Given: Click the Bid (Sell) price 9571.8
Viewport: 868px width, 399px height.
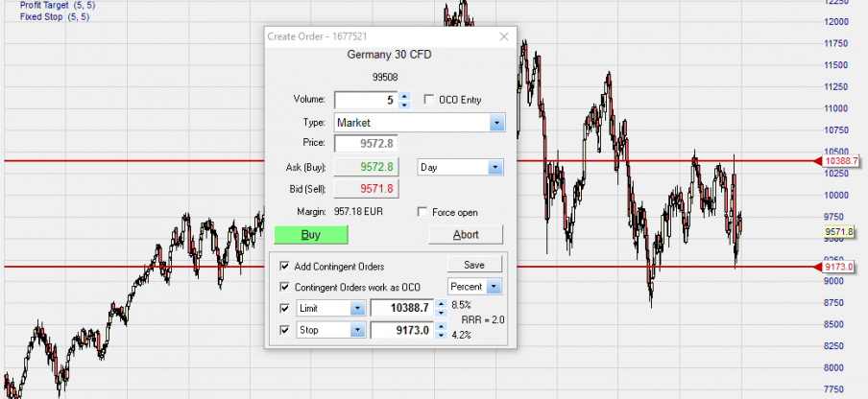Looking at the screenshot, I should pos(367,189).
